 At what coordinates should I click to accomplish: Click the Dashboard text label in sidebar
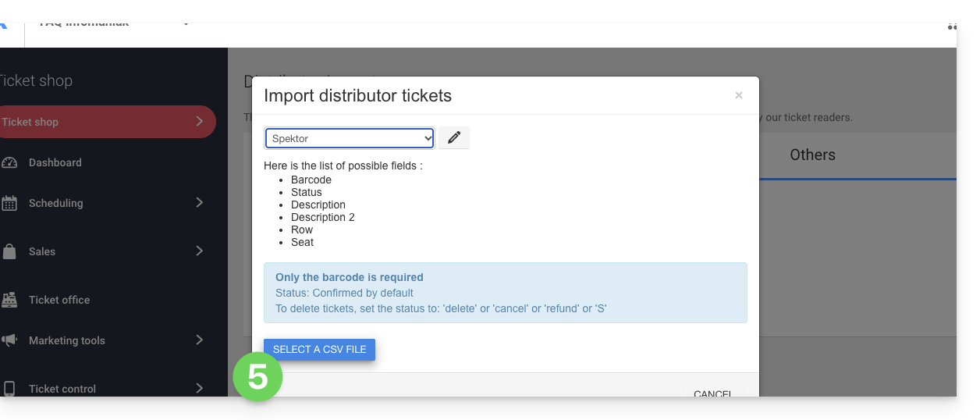[x=55, y=162]
